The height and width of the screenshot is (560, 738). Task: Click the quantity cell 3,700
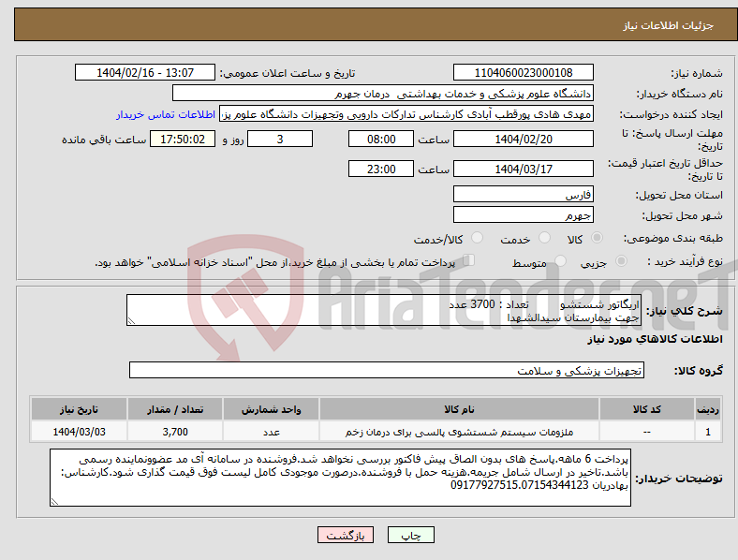[175, 432]
